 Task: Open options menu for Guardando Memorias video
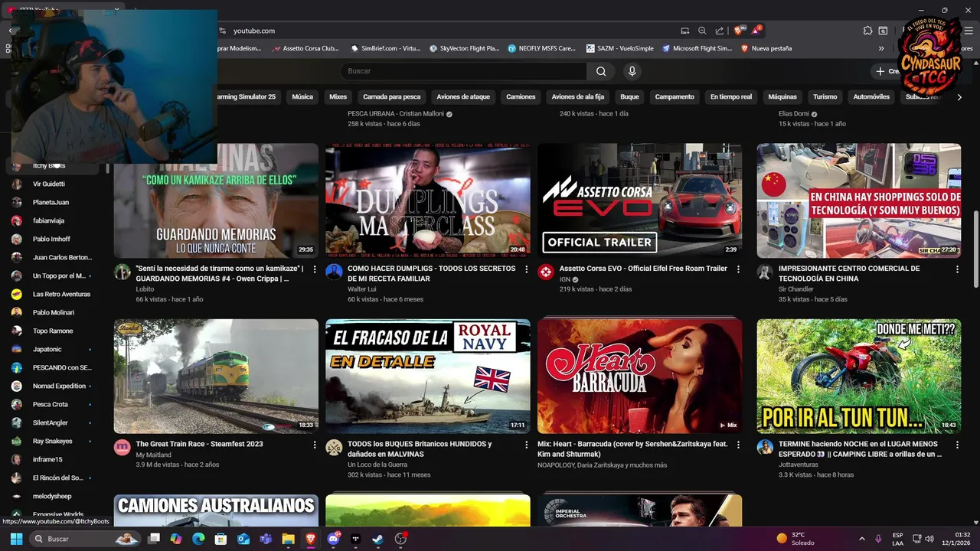coord(315,269)
